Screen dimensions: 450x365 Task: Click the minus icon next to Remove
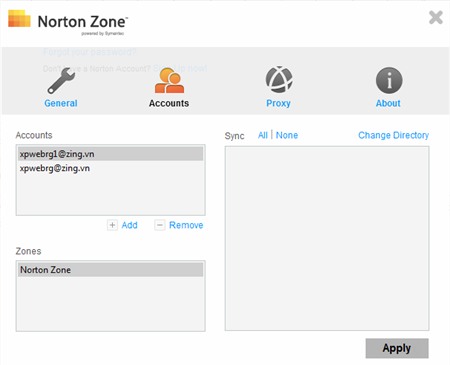tap(160, 225)
